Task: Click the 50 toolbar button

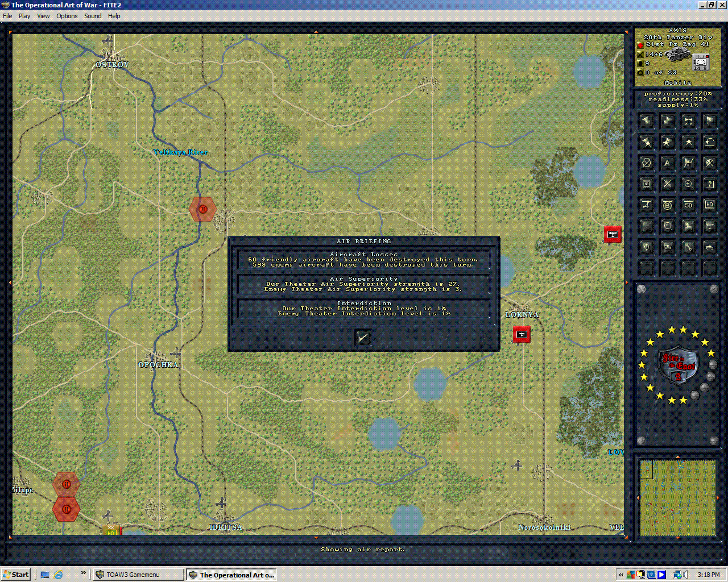Action: 689,205
